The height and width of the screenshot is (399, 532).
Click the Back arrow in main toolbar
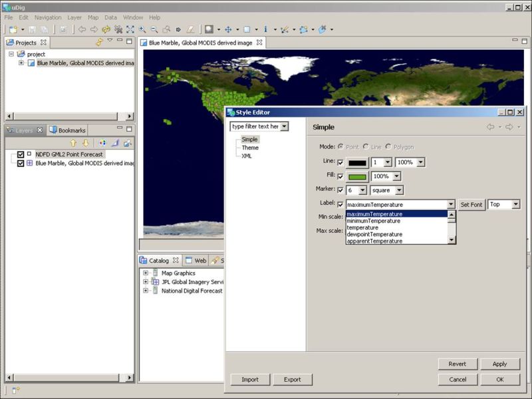pyautogui.click(x=82, y=29)
